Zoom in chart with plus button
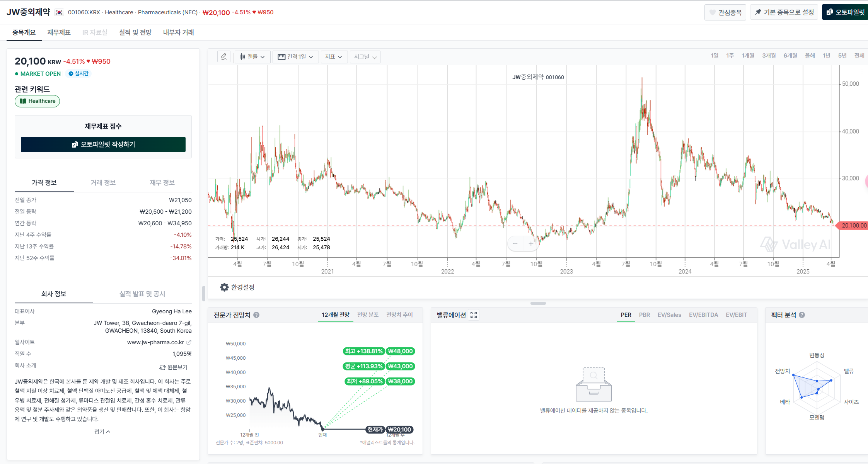The height and width of the screenshot is (464, 868). point(531,244)
